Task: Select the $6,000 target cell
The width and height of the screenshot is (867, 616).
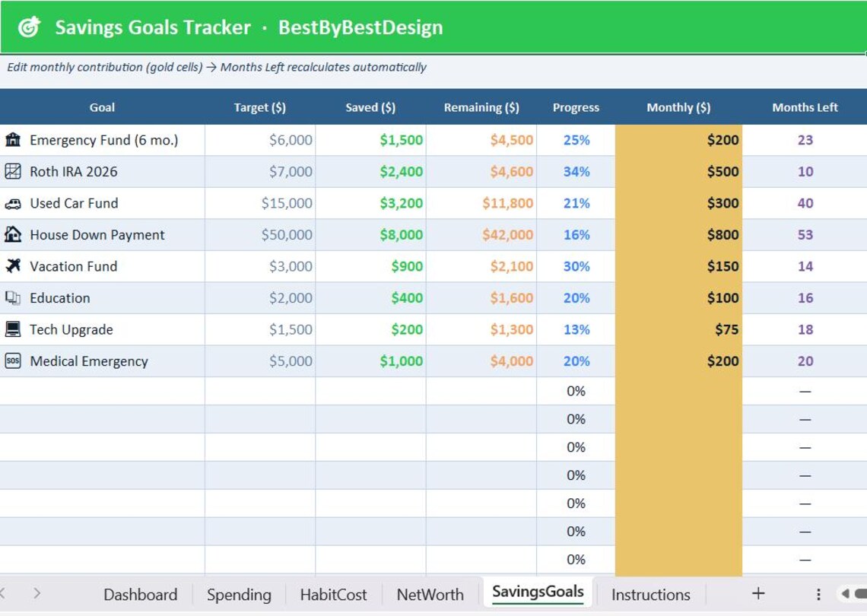Action: 260,140
